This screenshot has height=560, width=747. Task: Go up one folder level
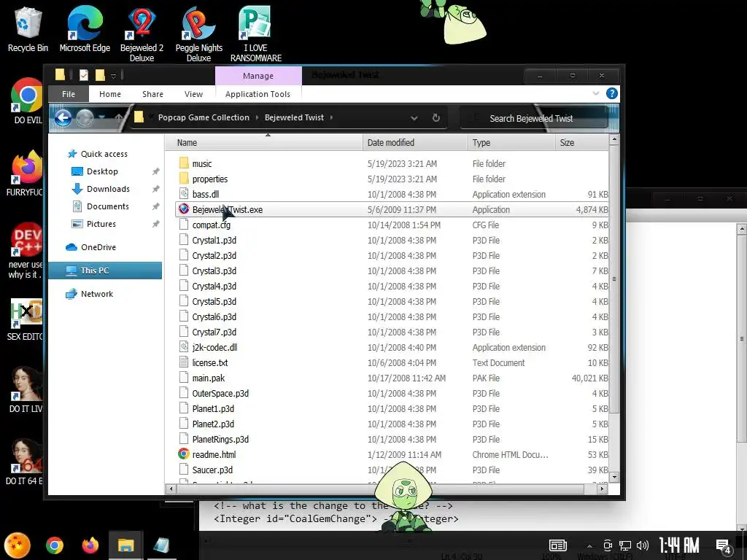point(119,117)
